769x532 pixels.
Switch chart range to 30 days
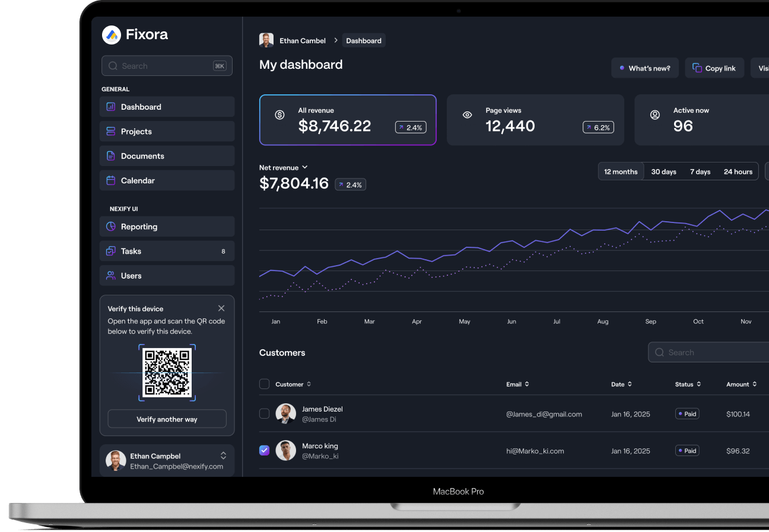[x=663, y=172]
